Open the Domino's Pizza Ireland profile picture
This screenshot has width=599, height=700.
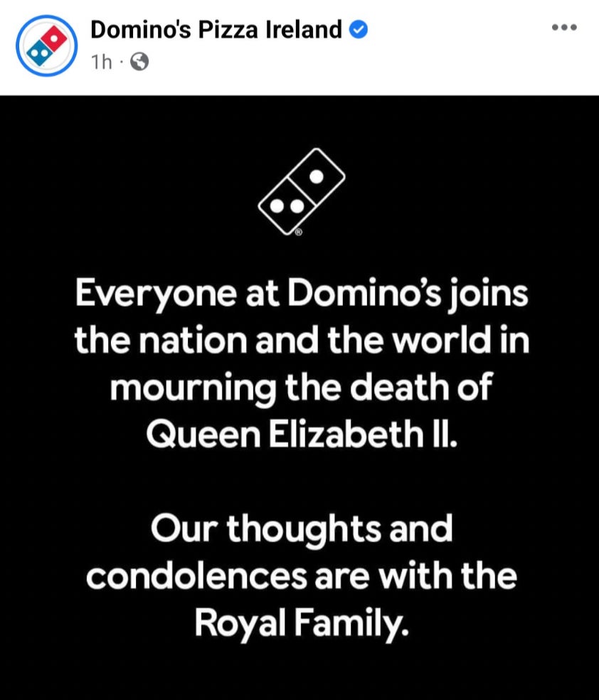tap(46, 46)
